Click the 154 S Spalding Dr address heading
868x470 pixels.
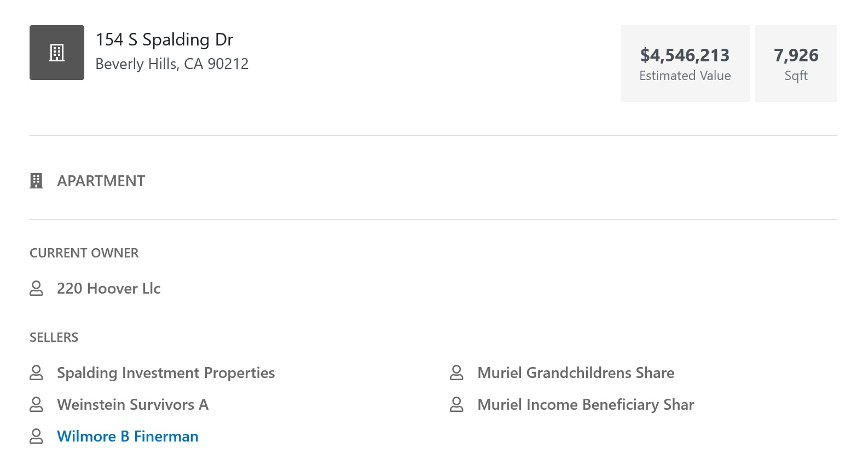coord(164,39)
